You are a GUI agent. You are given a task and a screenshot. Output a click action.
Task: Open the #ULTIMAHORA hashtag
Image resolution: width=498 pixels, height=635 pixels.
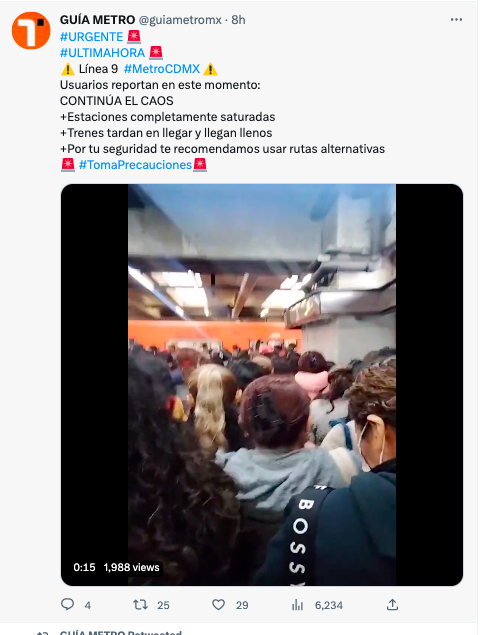coord(102,53)
